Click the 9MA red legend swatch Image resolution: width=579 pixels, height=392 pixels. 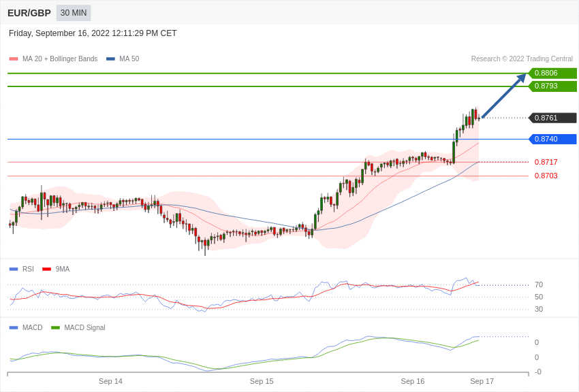[47, 269]
